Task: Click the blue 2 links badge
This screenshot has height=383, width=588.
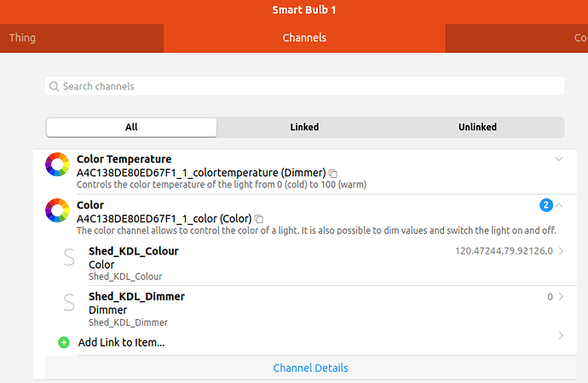Action: point(546,205)
